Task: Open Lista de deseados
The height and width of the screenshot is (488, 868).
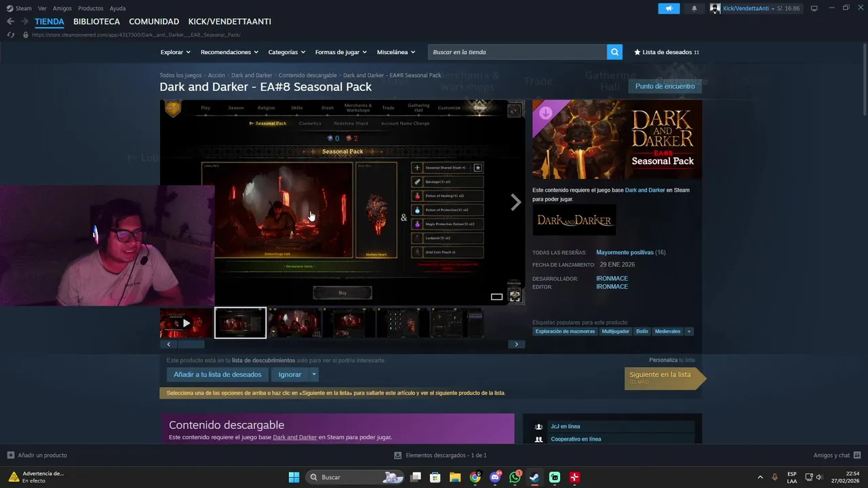Action: [667, 52]
